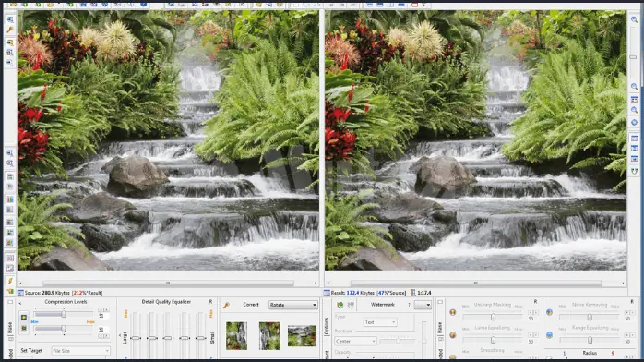Click the timer icon next to 1:17.4
The image size is (644, 362).
(x=412, y=293)
